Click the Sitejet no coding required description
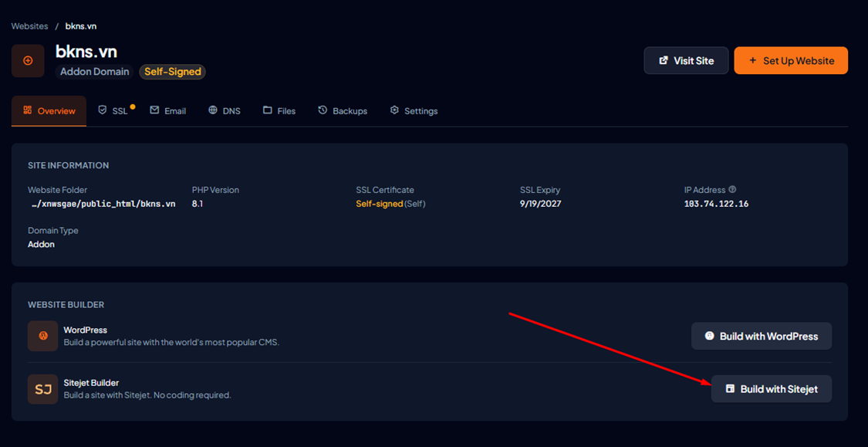 coord(147,395)
